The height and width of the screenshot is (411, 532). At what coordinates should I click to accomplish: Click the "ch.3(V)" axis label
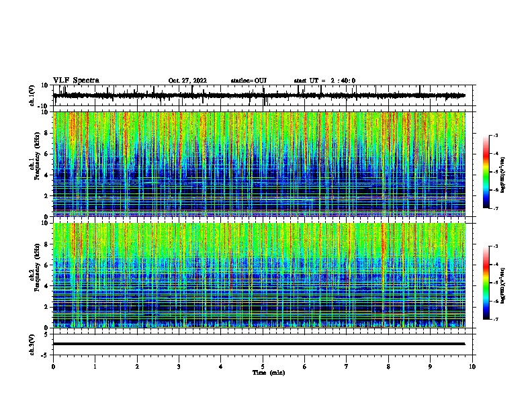pos(32,345)
